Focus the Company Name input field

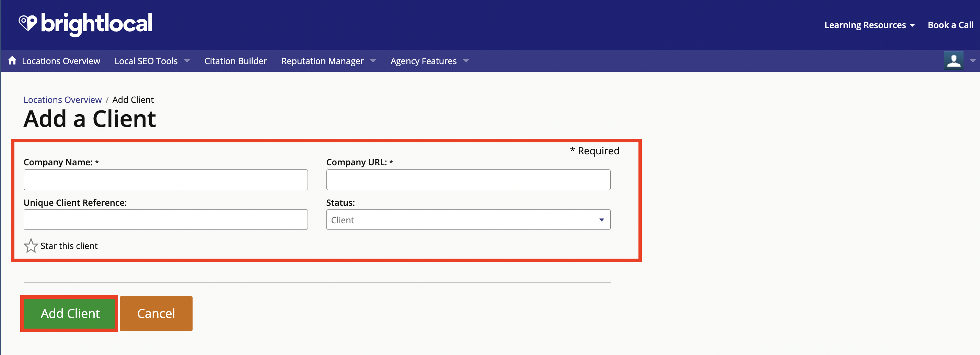pyautogui.click(x=165, y=180)
